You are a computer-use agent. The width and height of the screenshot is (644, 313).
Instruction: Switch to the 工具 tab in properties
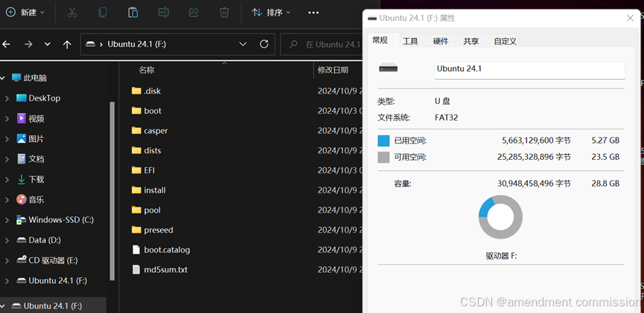coord(410,41)
